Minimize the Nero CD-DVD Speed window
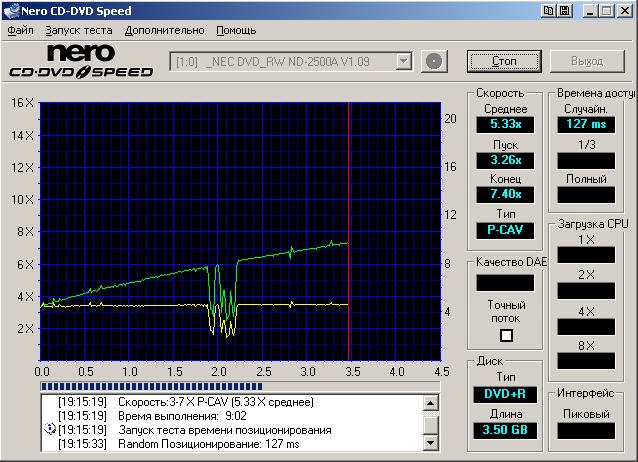The image size is (638, 462). point(591,10)
